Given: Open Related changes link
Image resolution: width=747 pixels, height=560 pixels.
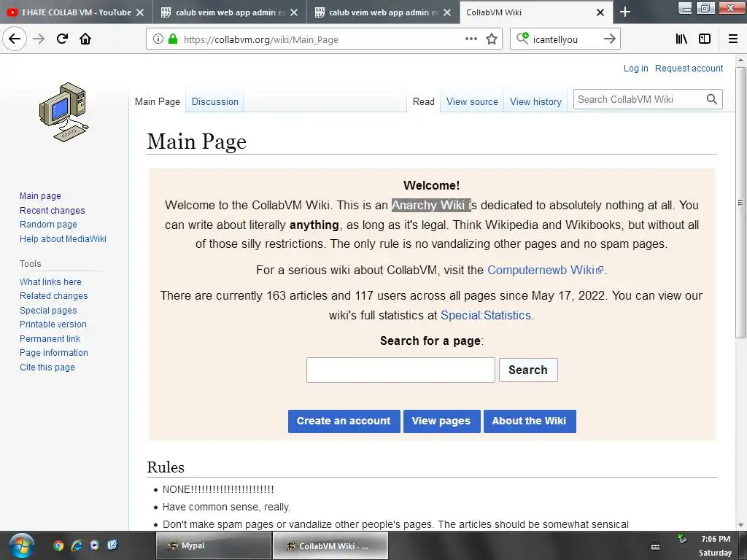Looking at the screenshot, I should tap(54, 296).
